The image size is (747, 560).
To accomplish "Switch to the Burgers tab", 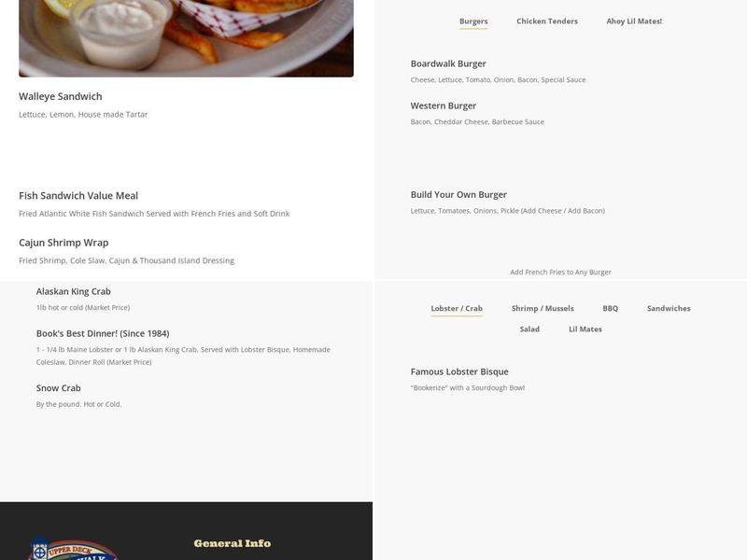I will (x=474, y=20).
